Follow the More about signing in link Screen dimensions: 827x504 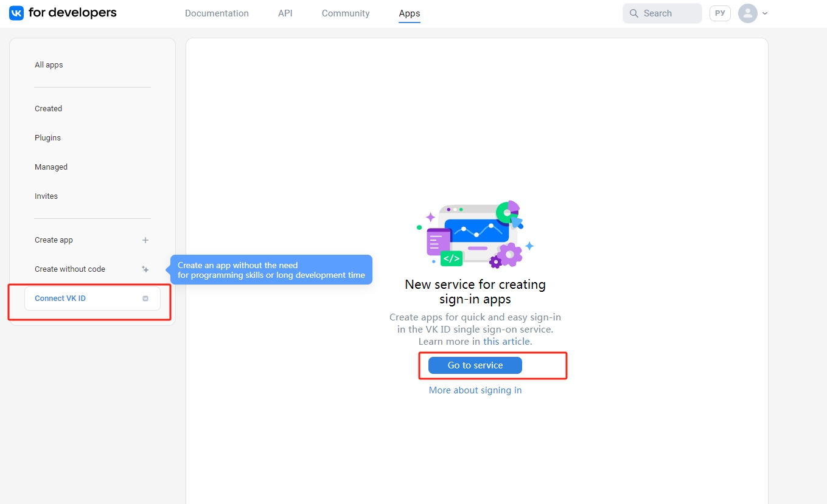click(475, 390)
